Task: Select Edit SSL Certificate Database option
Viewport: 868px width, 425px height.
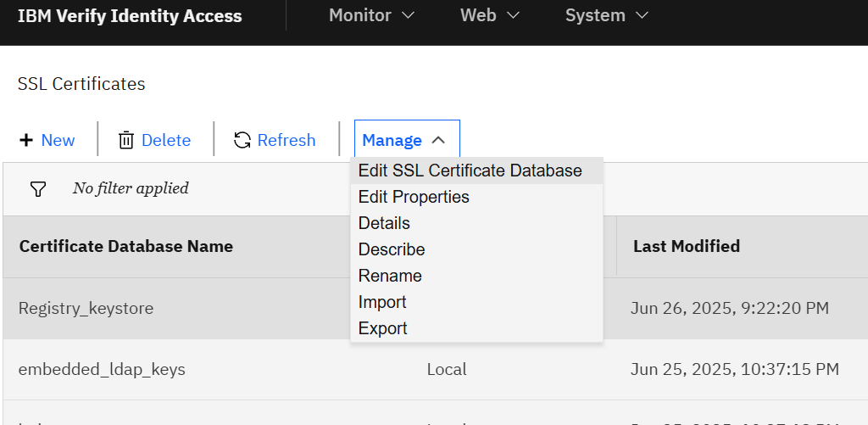Action: click(470, 171)
